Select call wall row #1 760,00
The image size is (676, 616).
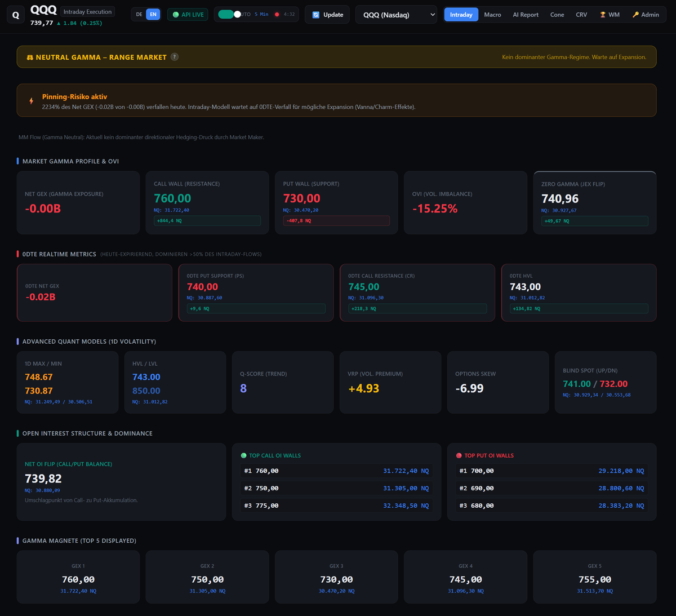[336, 471]
